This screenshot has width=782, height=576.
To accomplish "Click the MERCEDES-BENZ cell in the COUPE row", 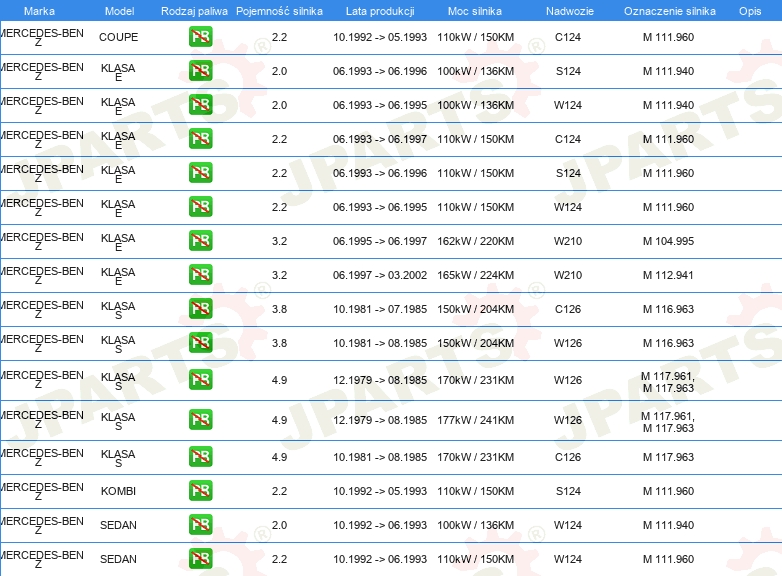I will click(x=42, y=37).
